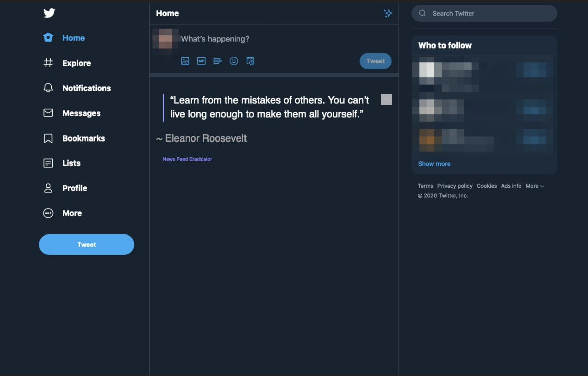This screenshot has height=376, width=588.
Task: Click the large blue Tweet button
Action: pyautogui.click(x=87, y=245)
